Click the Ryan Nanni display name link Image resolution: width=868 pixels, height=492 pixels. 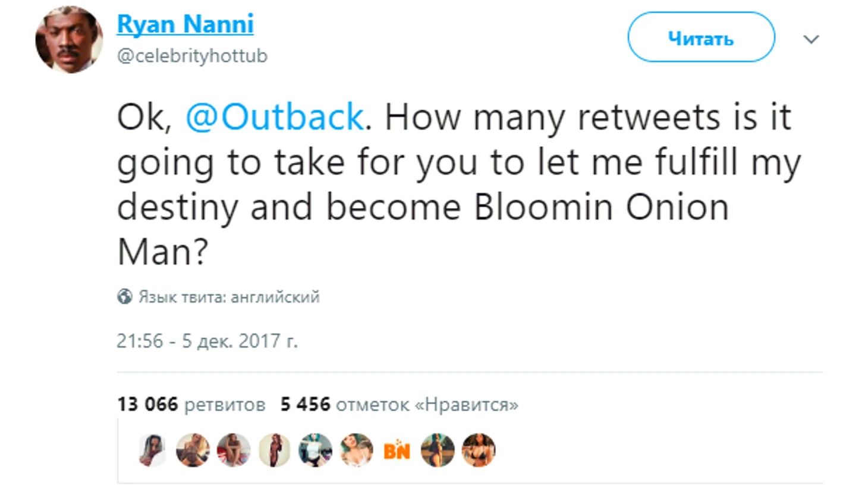[x=185, y=24]
